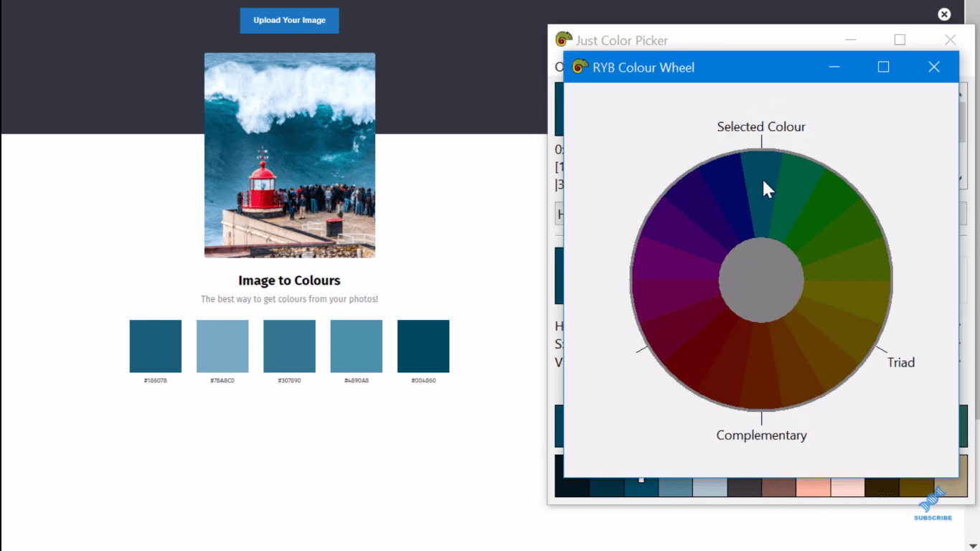Click the #004860 hex code label
980x551 pixels.
[x=423, y=380]
